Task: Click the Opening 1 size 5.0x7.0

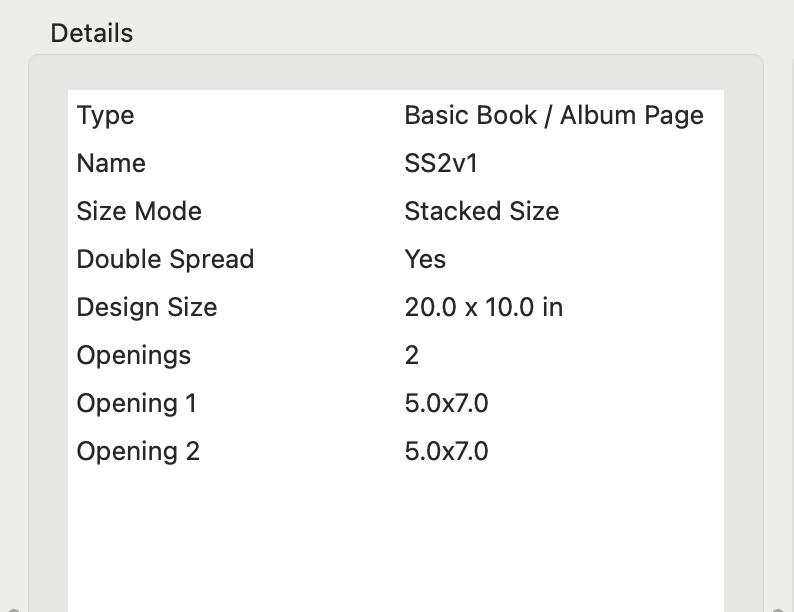Action: tap(446, 403)
